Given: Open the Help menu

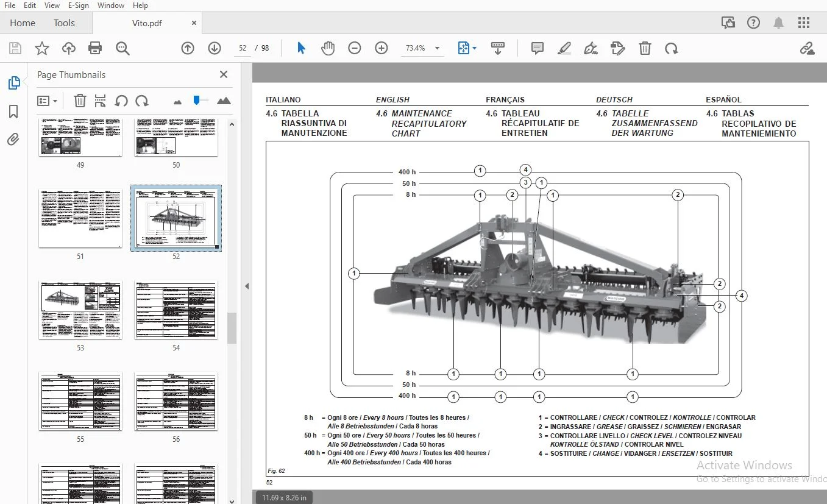Looking at the screenshot, I should coord(140,5).
